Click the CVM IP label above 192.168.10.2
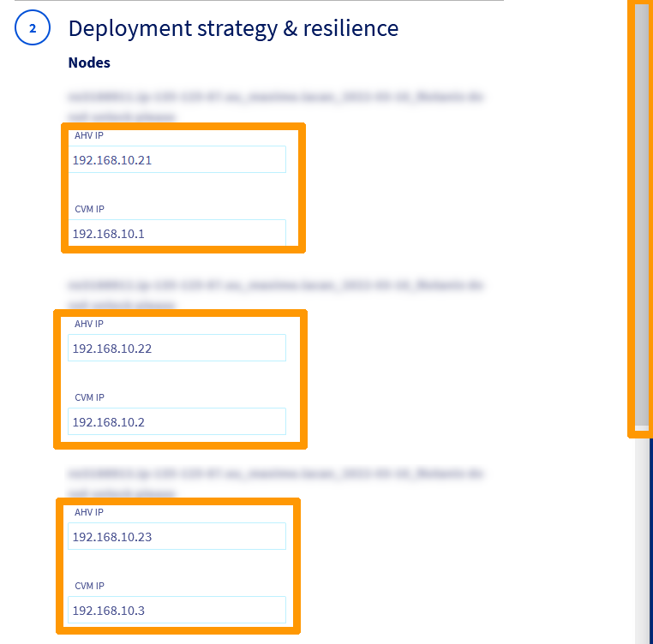Image resolution: width=653 pixels, height=644 pixels. pyautogui.click(x=89, y=397)
